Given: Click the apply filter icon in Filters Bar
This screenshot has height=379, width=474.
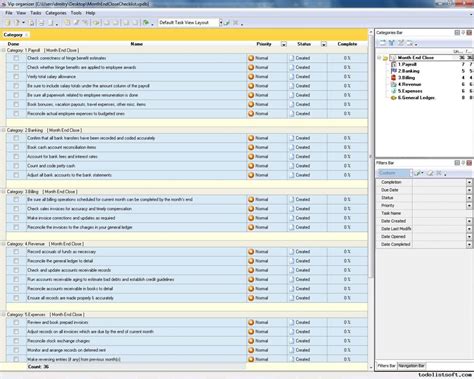Looking at the screenshot, I should [417, 173].
